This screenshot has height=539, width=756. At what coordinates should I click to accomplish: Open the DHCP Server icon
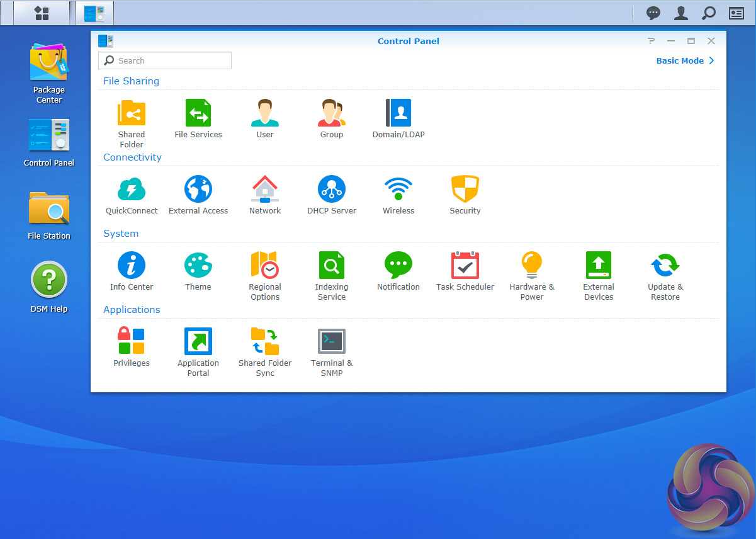coord(332,190)
